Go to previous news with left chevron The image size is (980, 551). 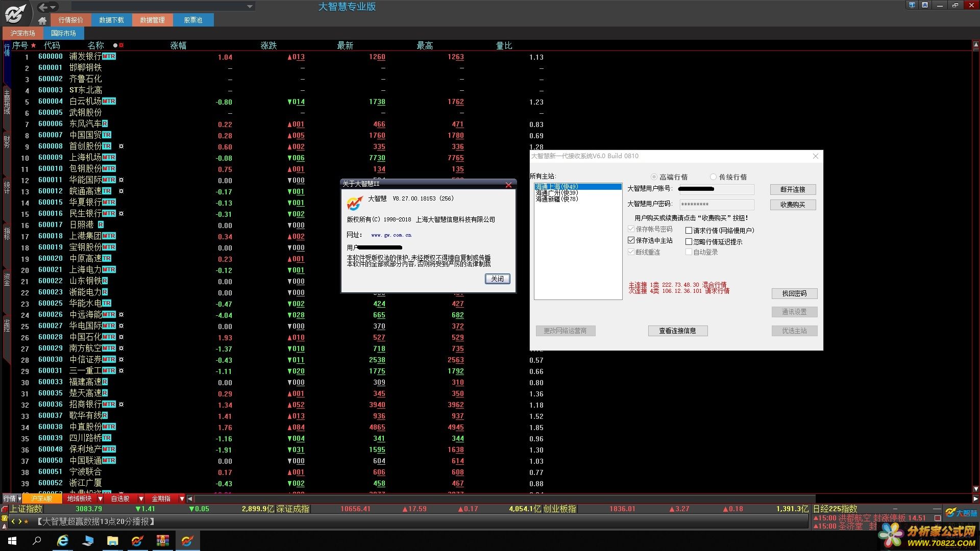coord(13,521)
